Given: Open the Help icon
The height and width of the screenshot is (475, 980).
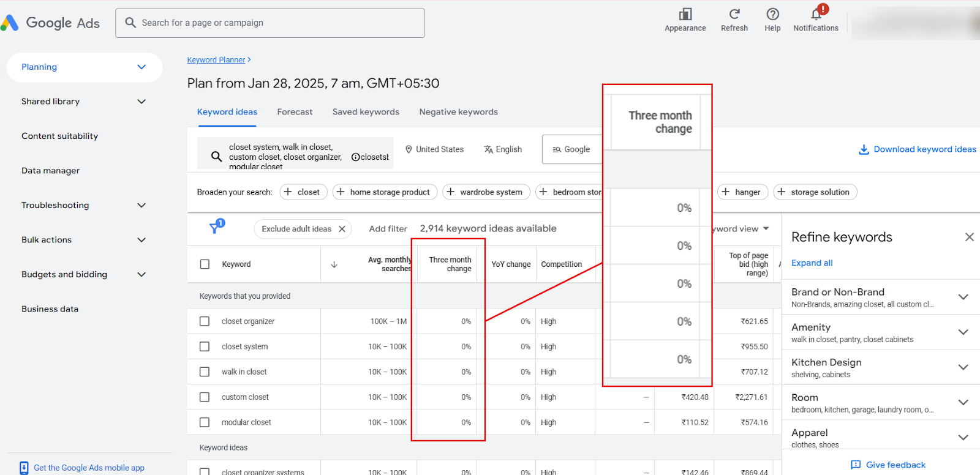Looking at the screenshot, I should pos(772,14).
